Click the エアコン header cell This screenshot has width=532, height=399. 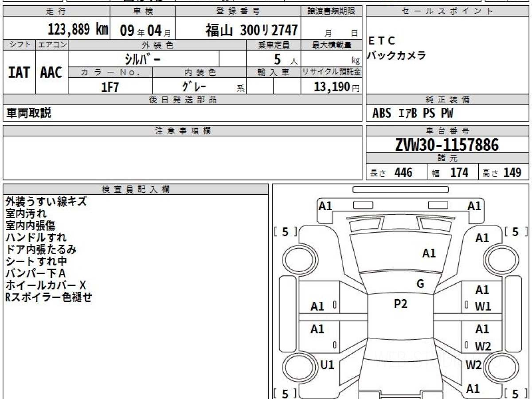52,45
